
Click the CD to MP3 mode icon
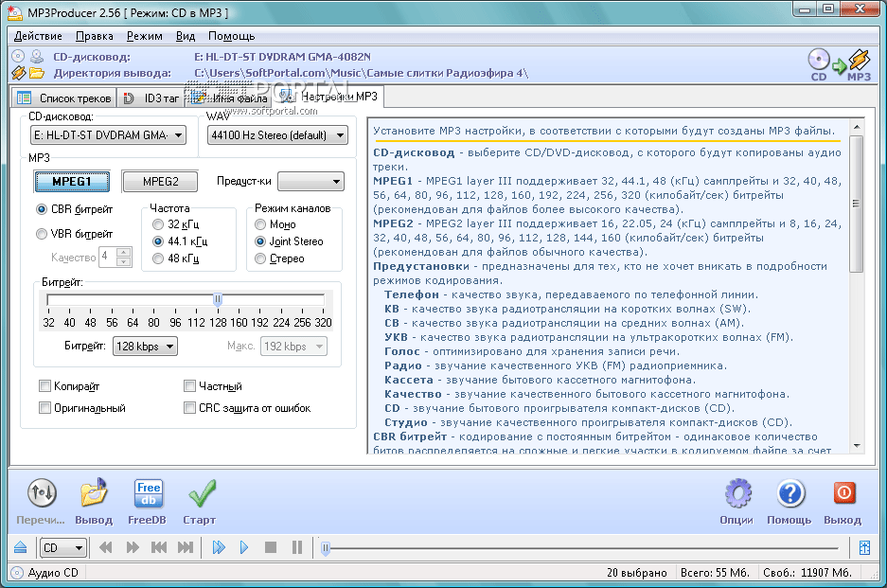(840, 65)
